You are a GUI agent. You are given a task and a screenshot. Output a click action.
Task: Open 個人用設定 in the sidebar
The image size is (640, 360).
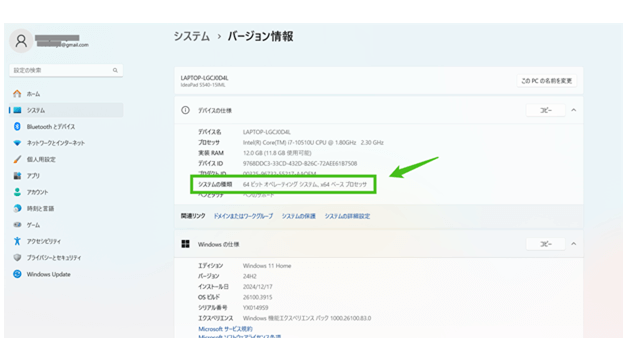coord(66,159)
